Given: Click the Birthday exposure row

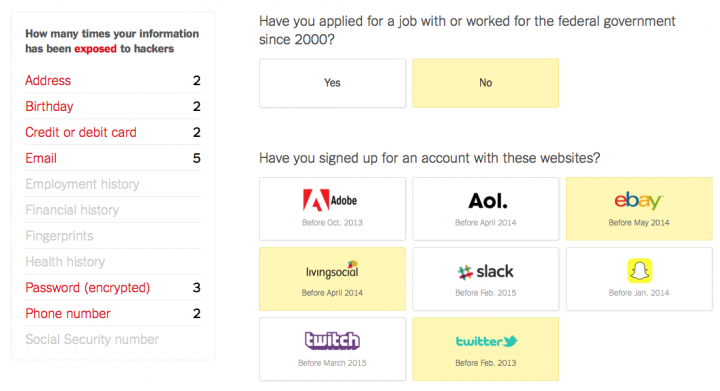Looking at the screenshot, I should [113, 106].
